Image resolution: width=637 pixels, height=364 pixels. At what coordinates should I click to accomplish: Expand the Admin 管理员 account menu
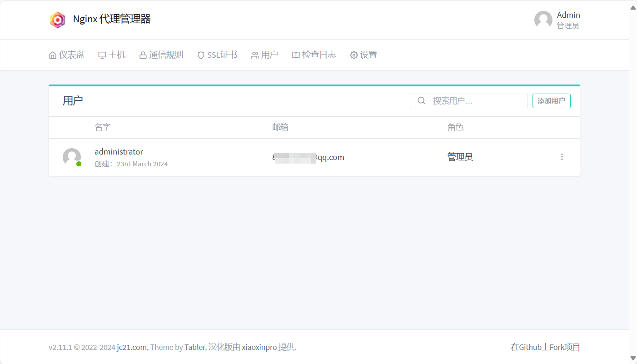[568, 20]
